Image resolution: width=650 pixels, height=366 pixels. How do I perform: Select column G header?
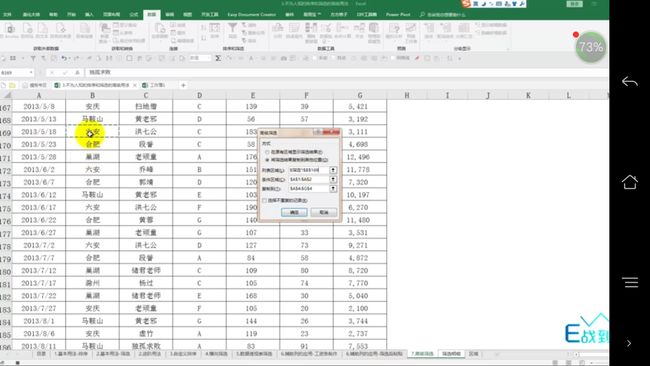360,95
